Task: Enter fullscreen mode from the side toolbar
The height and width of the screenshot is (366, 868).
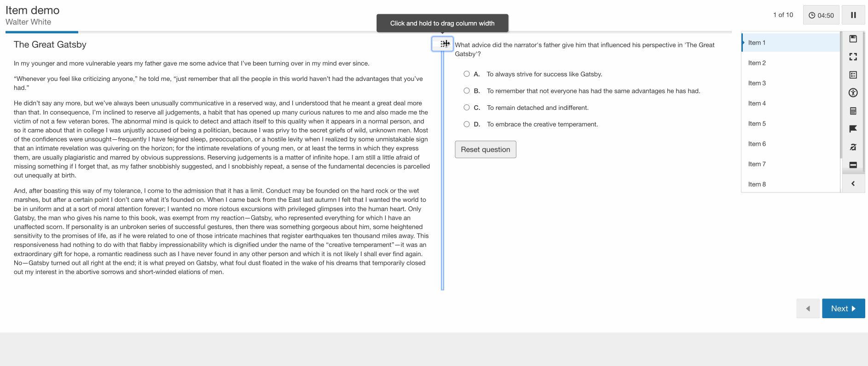Action: (853, 57)
